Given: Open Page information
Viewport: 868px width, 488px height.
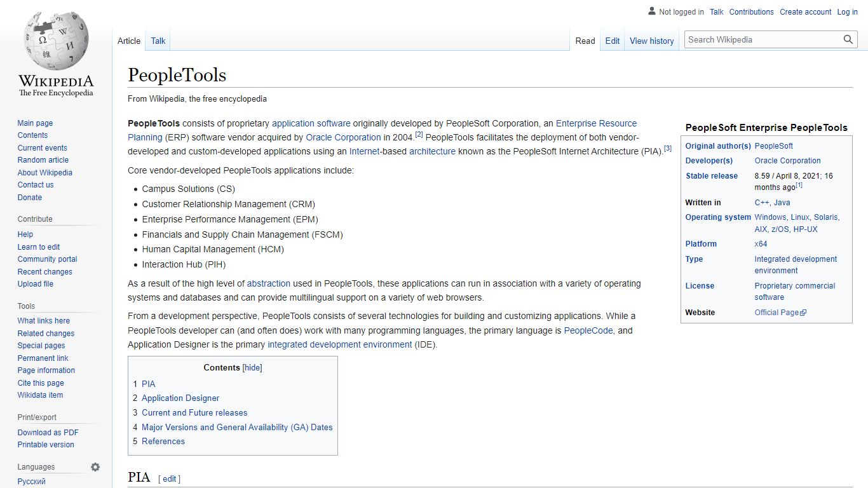Looking at the screenshot, I should click(46, 370).
